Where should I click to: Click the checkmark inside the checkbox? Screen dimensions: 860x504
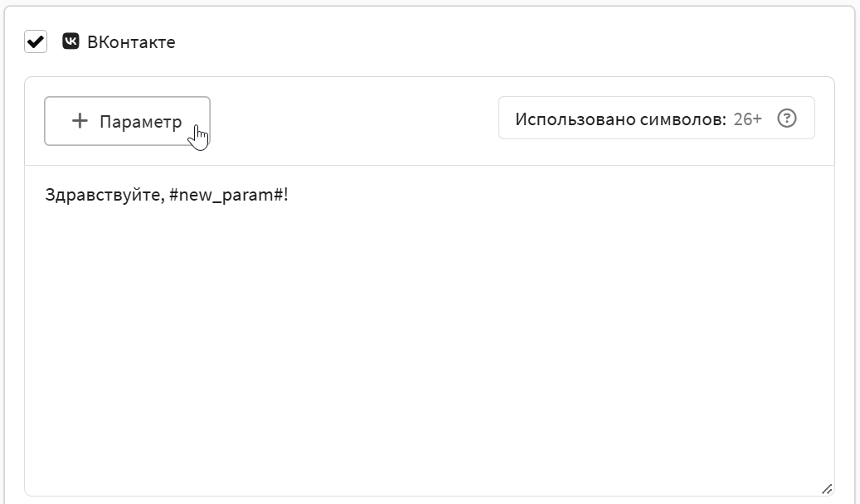[36, 41]
